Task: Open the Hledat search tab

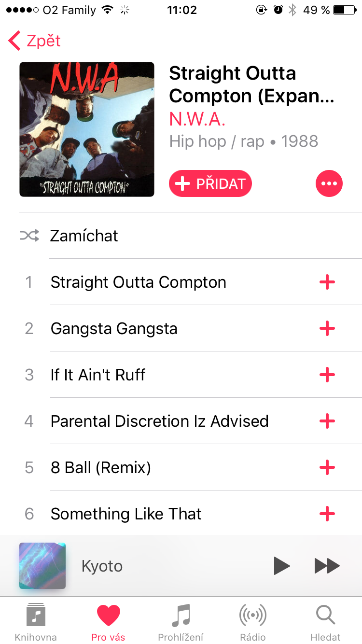Action: click(326, 622)
